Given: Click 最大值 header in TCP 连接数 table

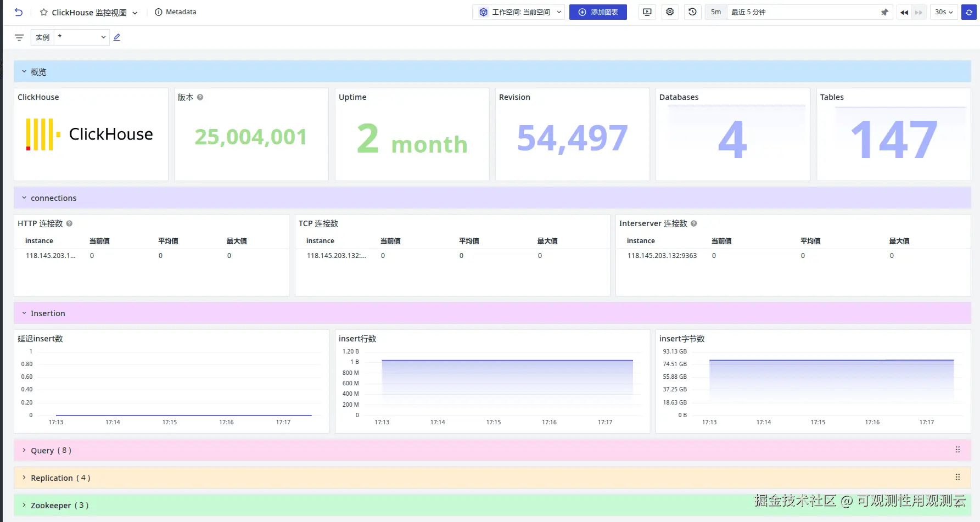Looking at the screenshot, I should click(547, 241).
